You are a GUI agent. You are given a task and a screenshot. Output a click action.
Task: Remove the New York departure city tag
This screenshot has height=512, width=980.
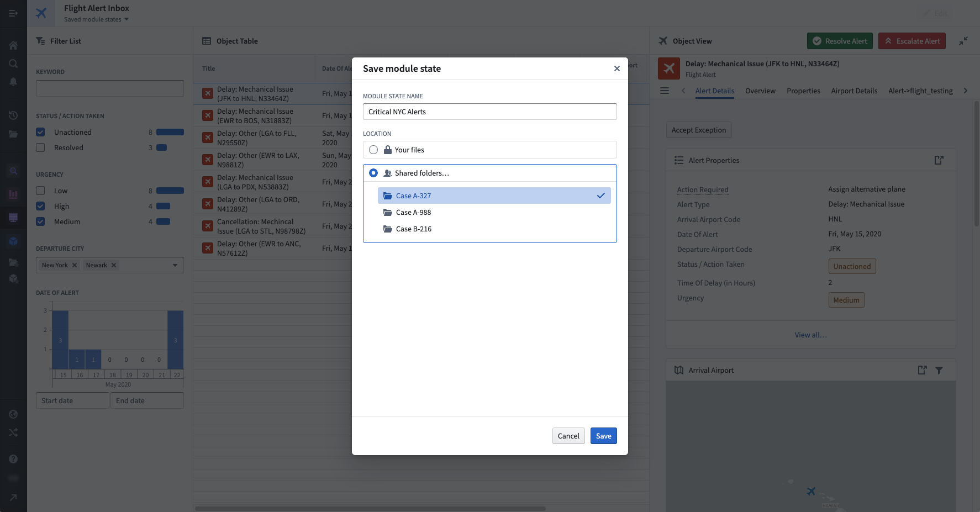click(75, 265)
